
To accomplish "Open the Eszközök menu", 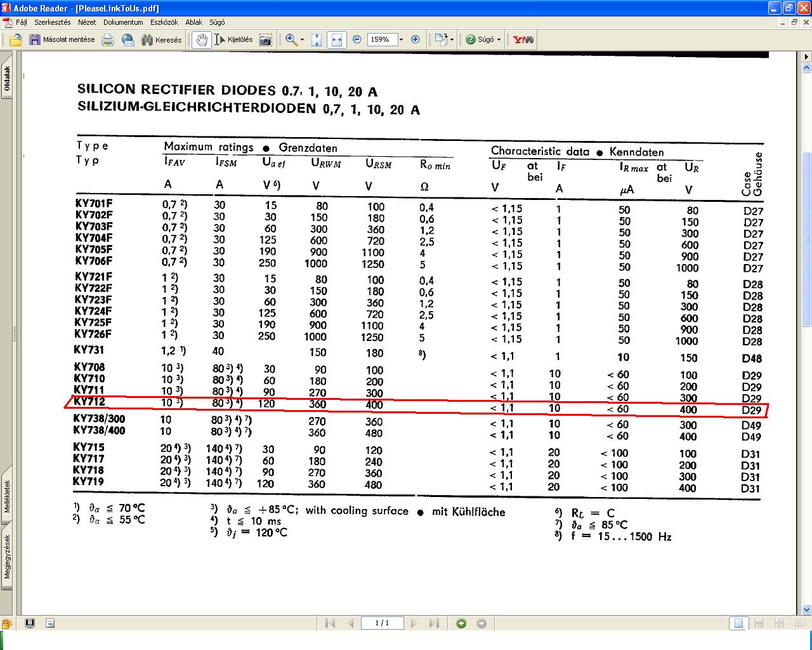I will click(165, 22).
